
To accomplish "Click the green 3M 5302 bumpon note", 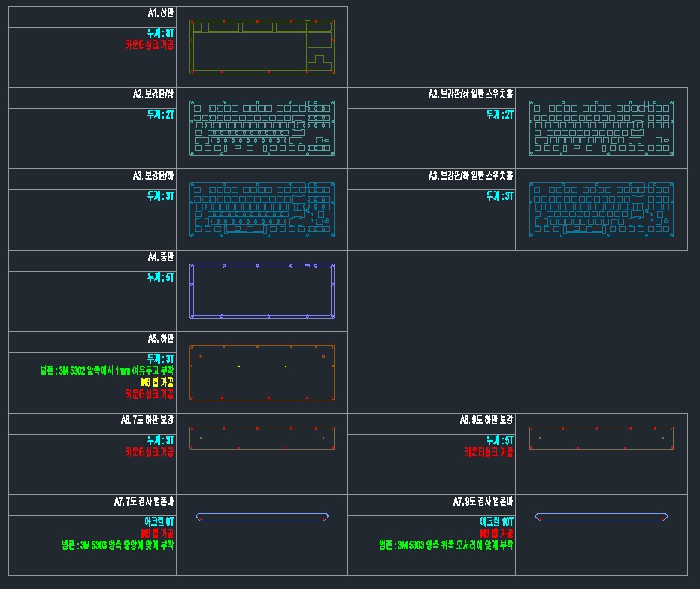I will click(x=107, y=370).
